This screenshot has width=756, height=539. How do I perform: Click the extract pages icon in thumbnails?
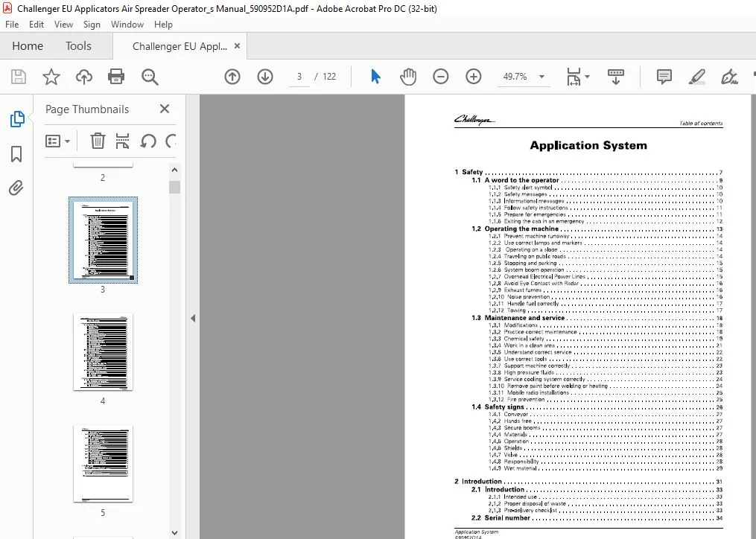point(122,141)
